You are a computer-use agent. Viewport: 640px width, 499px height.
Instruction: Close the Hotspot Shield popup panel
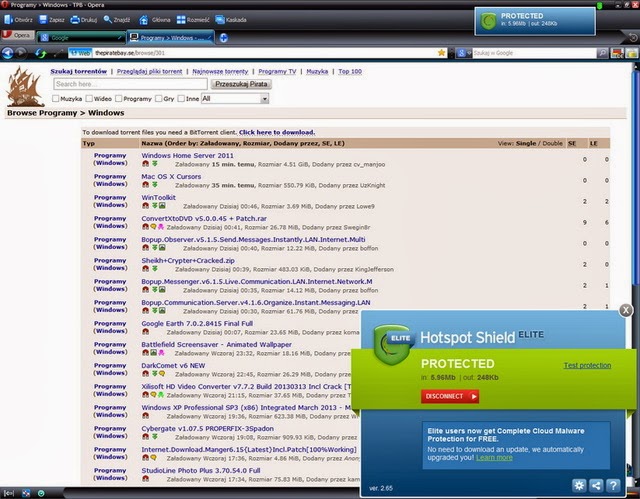tap(626, 310)
